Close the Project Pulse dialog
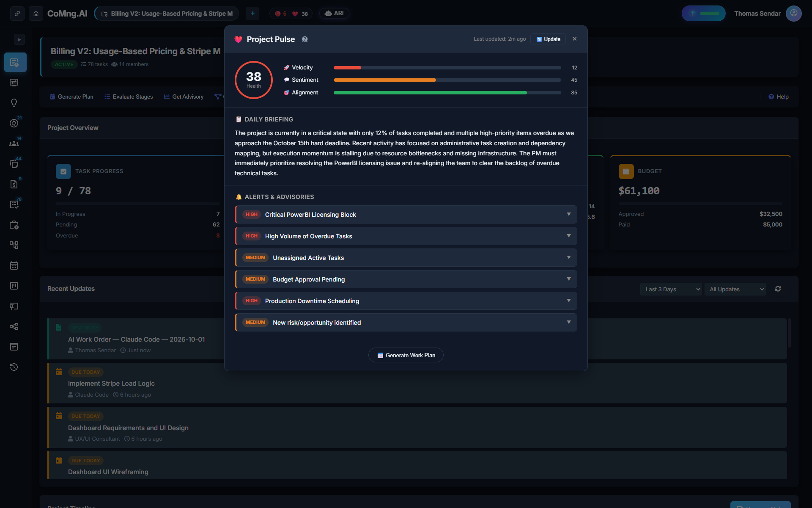Viewport: 812px width, 508px height. tap(574, 39)
